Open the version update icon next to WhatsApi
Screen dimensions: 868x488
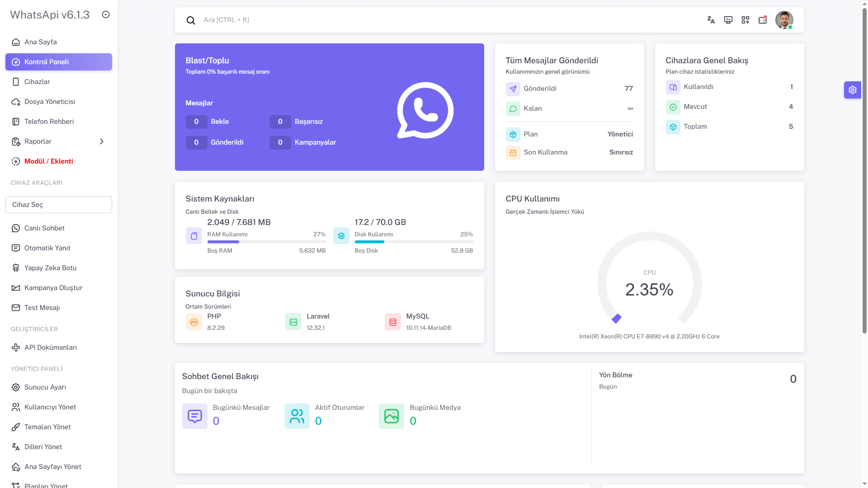105,14
